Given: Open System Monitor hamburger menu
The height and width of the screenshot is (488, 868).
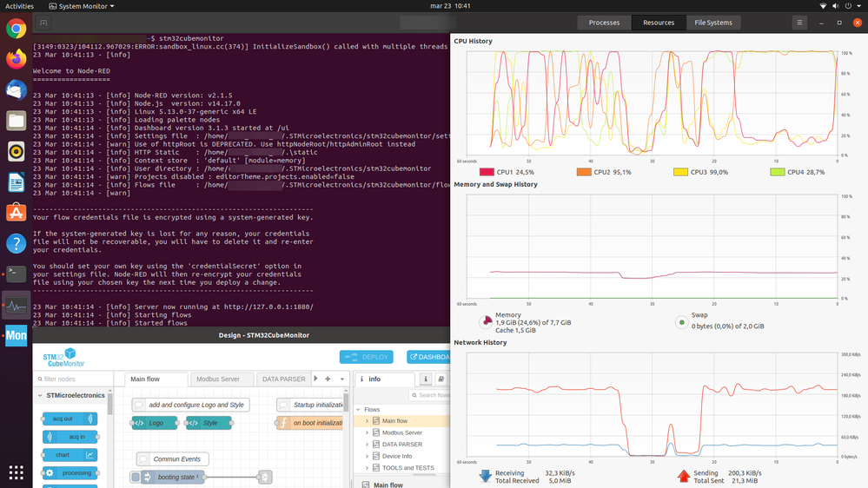Looking at the screenshot, I should point(799,23).
